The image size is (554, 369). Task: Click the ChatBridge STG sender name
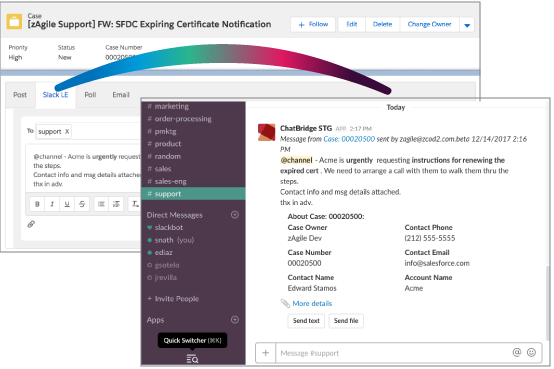pos(306,128)
